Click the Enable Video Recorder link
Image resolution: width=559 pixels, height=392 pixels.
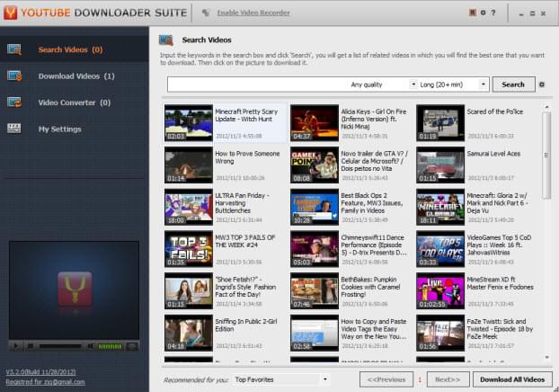tap(253, 13)
